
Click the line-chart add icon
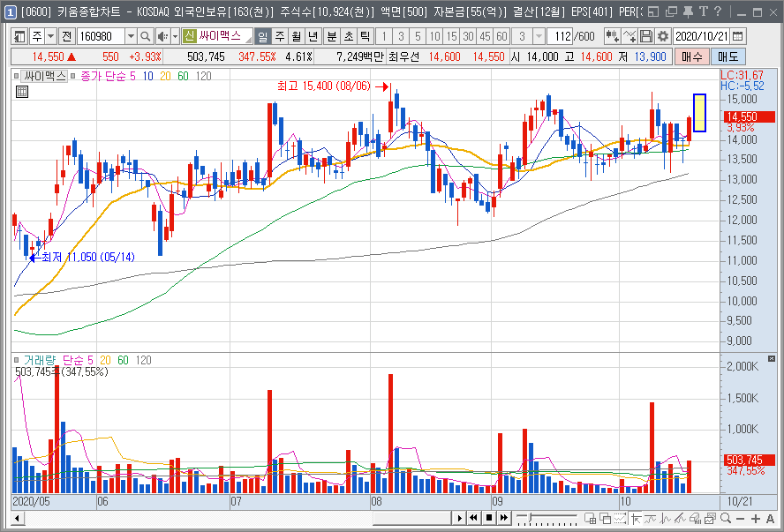pos(629,36)
